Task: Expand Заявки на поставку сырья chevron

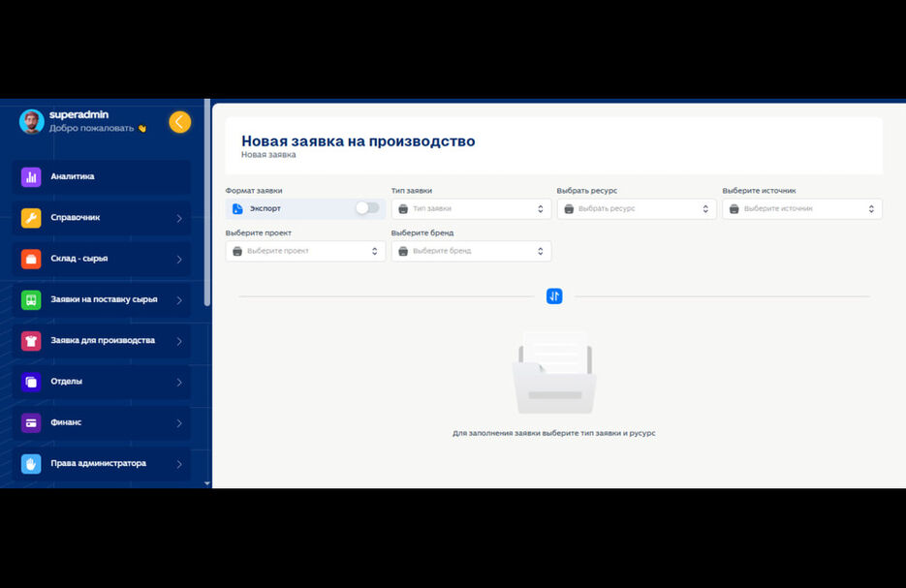Action: (x=179, y=300)
